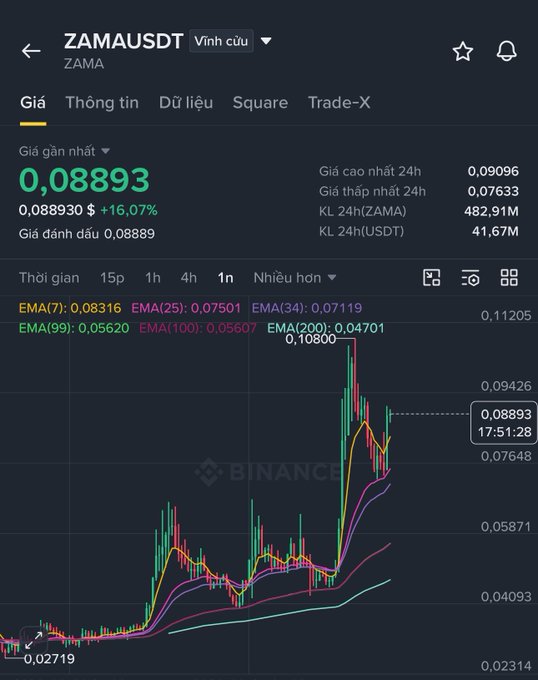This screenshot has height=680, width=538.
Task: Open the grid layout icon
Action: coord(509,278)
